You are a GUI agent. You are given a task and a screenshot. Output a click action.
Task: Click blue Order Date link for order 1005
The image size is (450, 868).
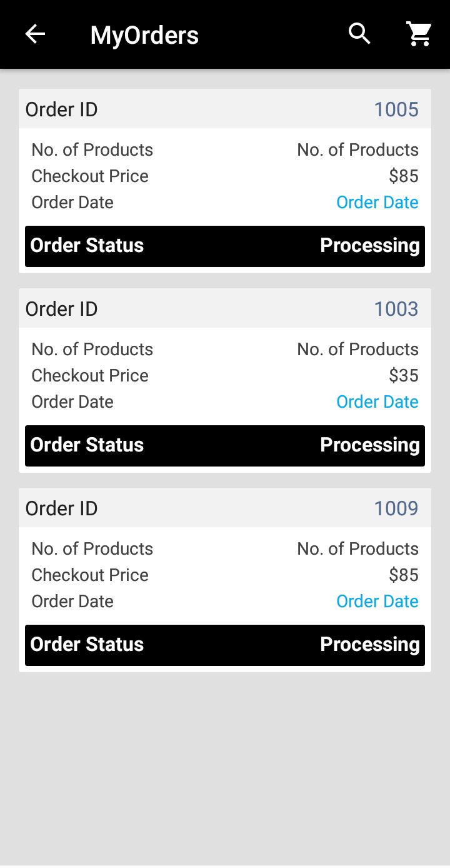click(x=377, y=203)
